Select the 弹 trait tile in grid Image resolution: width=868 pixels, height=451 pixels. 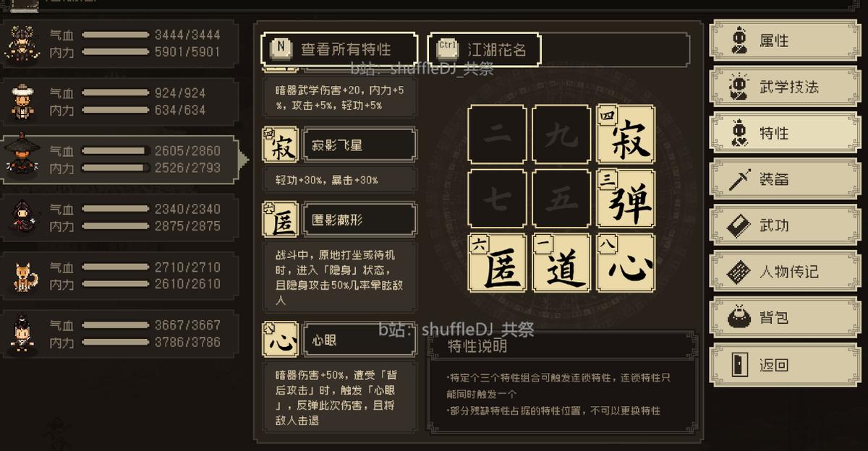coord(626,199)
